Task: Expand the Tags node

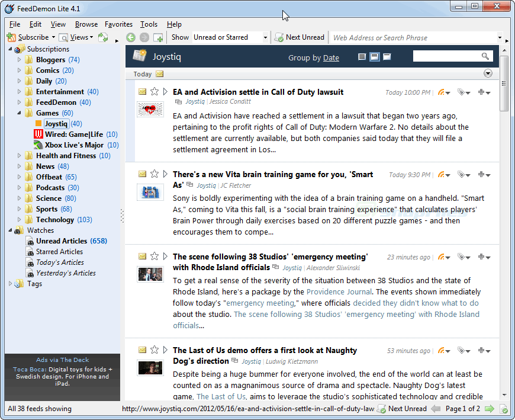Action: (x=10, y=283)
